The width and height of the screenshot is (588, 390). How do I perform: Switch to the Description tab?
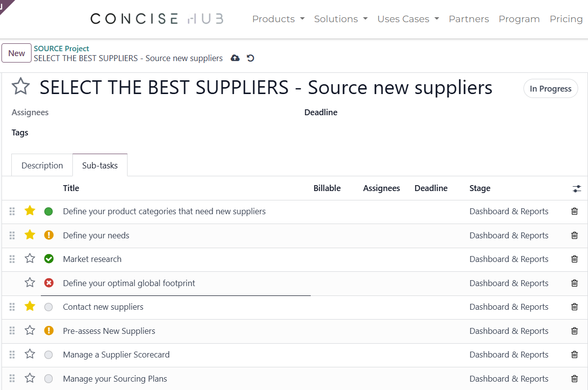point(42,165)
